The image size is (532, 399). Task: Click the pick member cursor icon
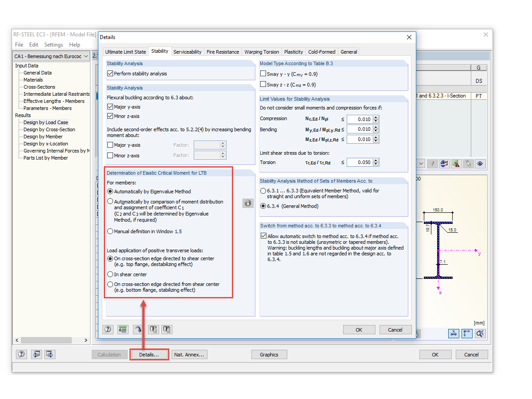coord(468,164)
